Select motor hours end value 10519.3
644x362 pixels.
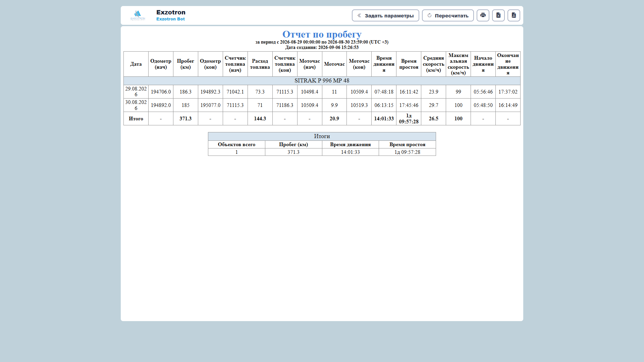(359, 105)
